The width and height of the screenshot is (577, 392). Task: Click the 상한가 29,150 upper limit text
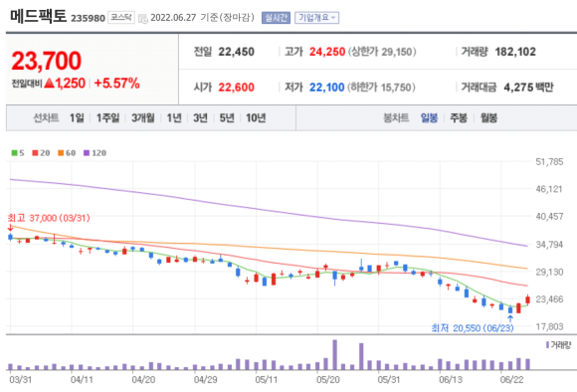click(382, 52)
